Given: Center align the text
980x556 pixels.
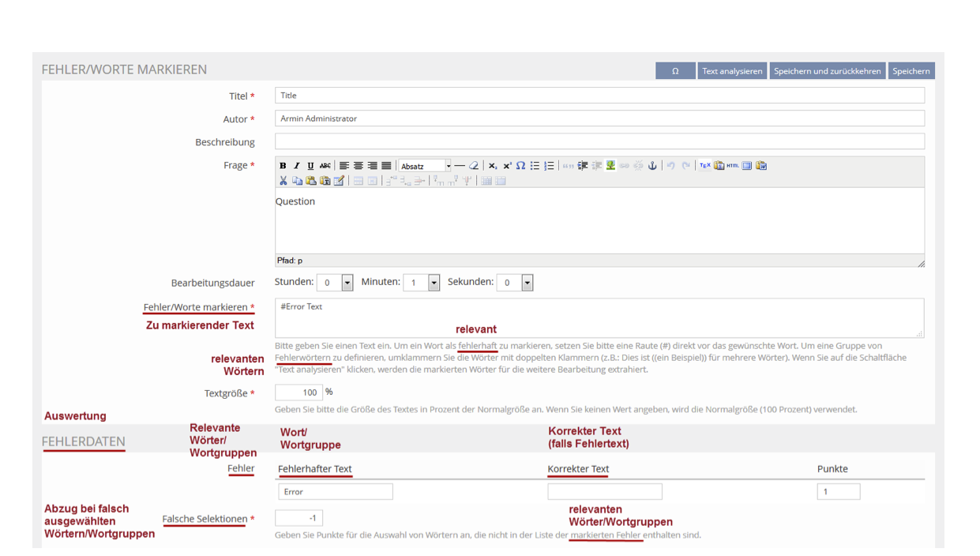Looking at the screenshot, I should 358,166.
